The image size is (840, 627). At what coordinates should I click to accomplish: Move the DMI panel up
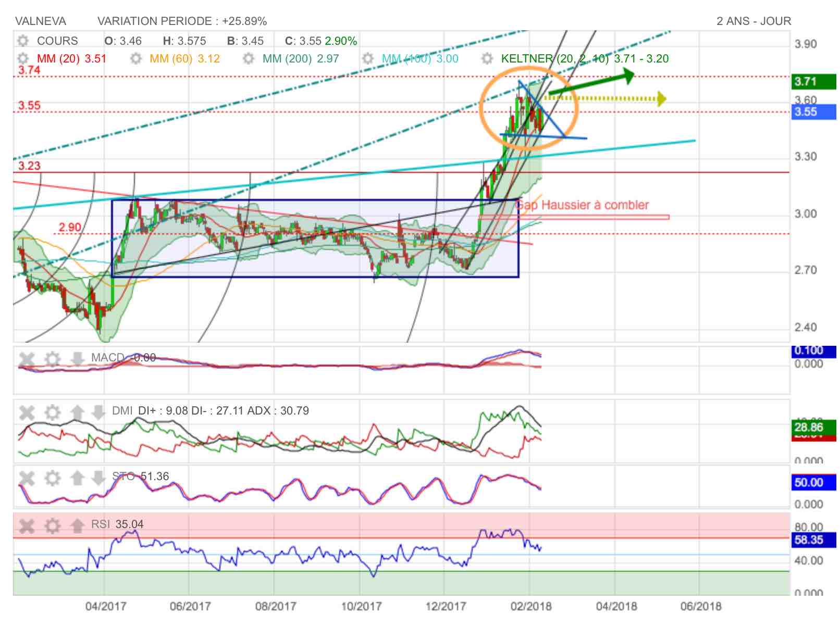[77, 413]
